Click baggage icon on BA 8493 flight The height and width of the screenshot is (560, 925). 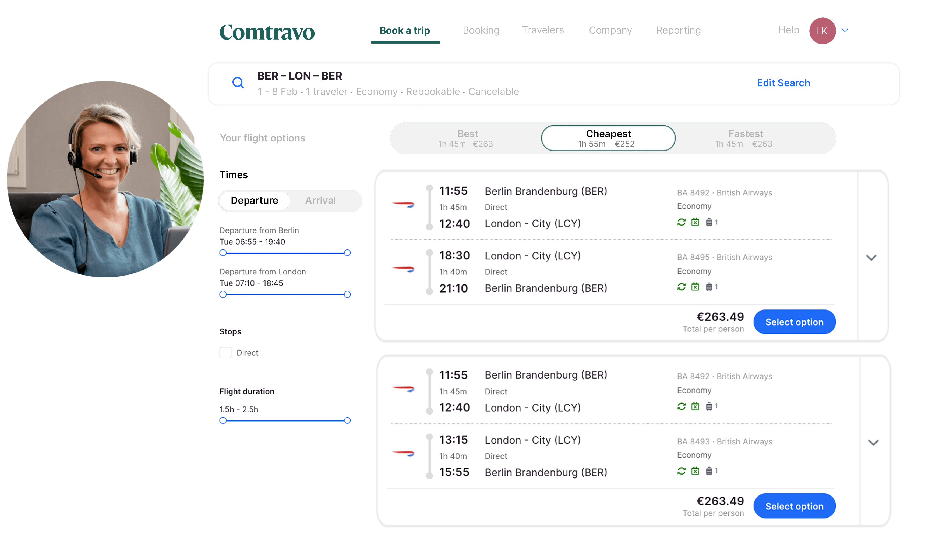pyautogui.click(x=709, y=471)
